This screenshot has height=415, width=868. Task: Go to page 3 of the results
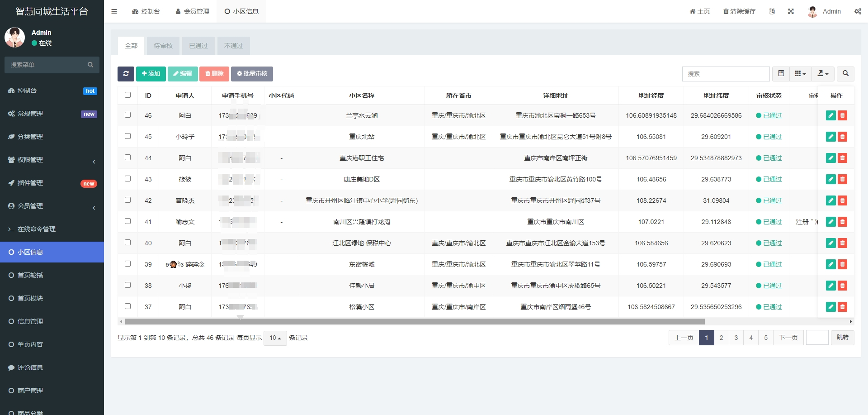coord(736,338)
